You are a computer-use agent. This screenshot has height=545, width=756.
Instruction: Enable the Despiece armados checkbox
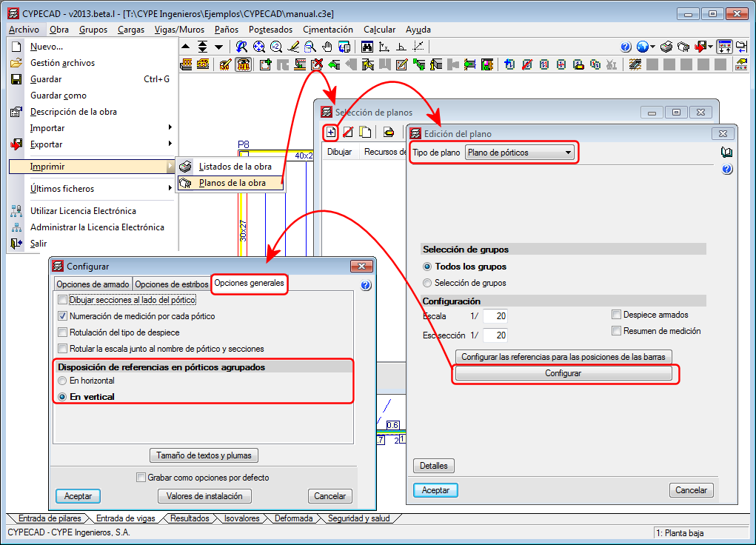[616, 315]
